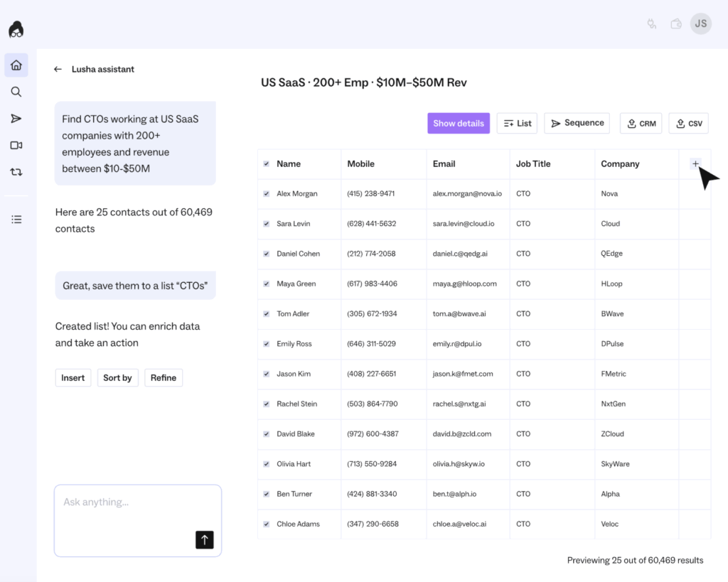Export contacts with the CSV button

[688, 124]
